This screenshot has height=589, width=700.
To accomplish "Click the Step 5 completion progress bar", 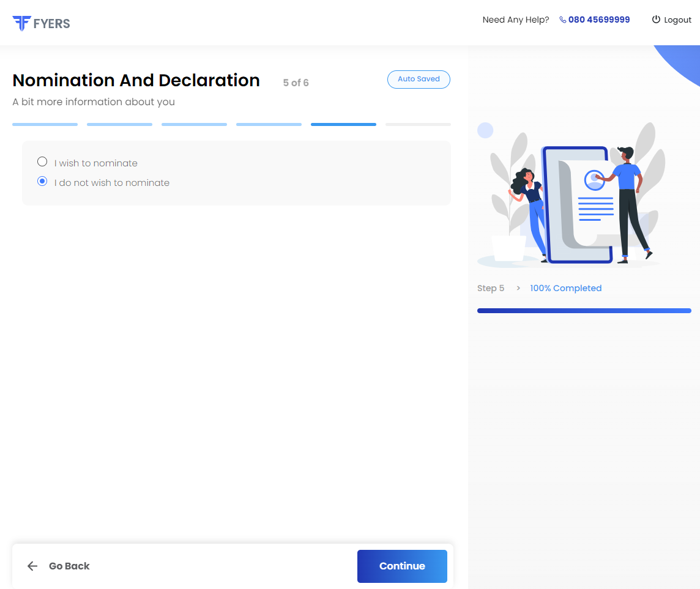I will point(584,311).
